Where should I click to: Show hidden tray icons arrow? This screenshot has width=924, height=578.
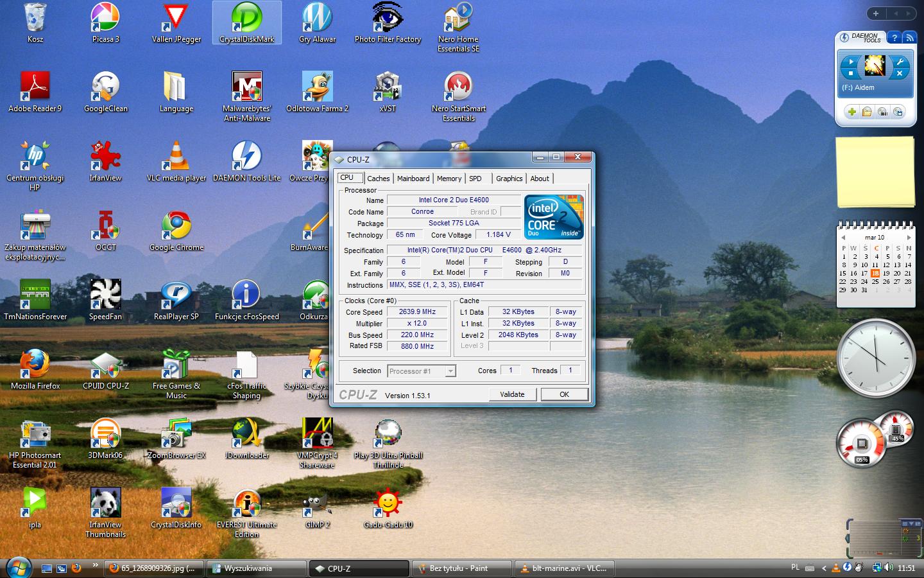[824, 568]
